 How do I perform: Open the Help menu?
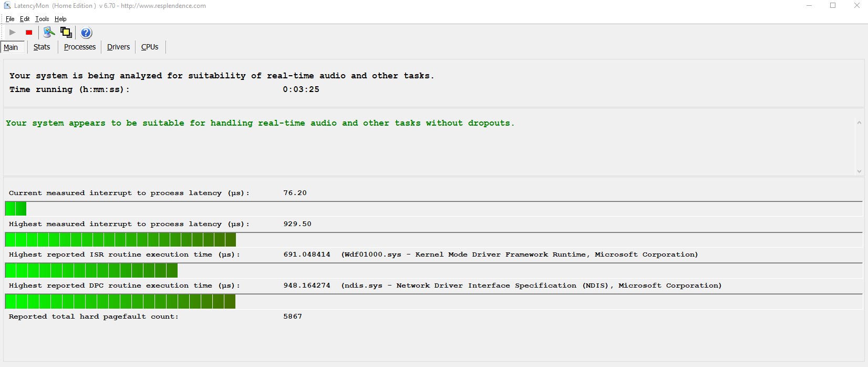point(60,19)
